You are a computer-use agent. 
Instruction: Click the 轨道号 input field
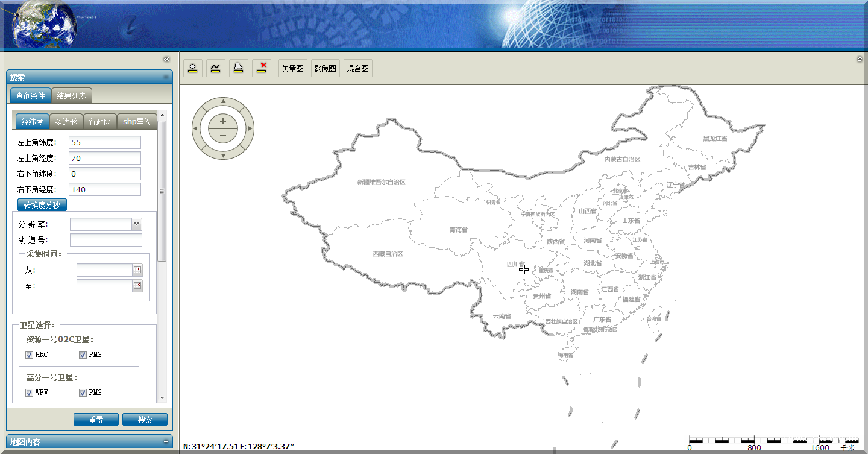[105, 240]
